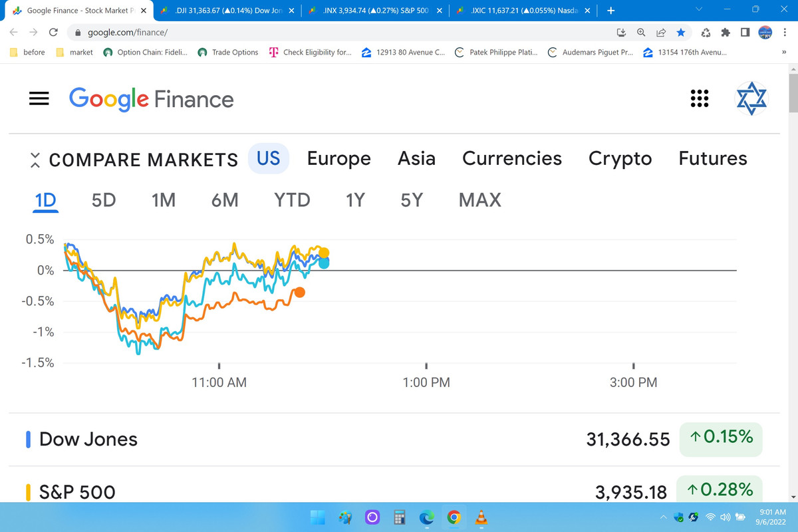Show more bookmarks with the chevron
The width and height of the screenshot is (798, 532).
coord(784,52)
